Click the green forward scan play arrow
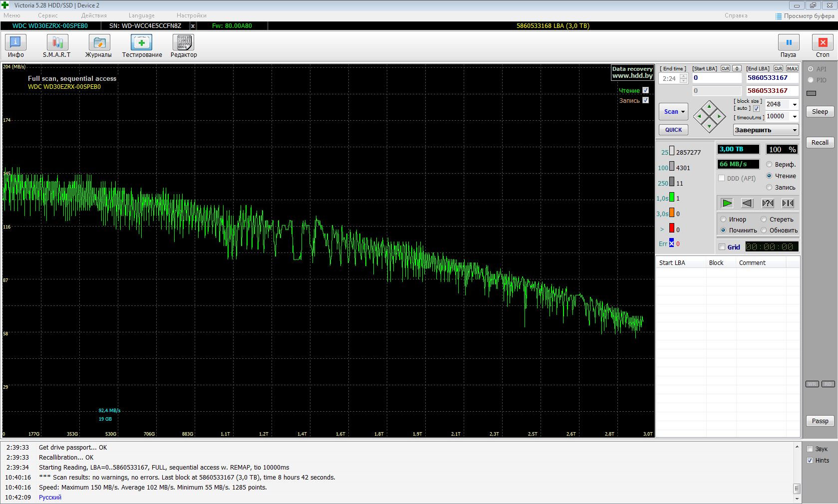838x504 pixels. (x=727, y=203)
